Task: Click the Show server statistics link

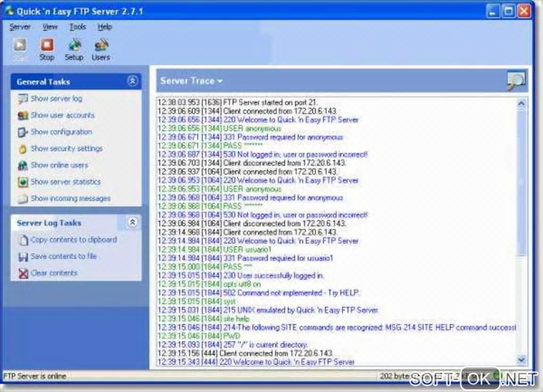Action: tap(65, 182)
